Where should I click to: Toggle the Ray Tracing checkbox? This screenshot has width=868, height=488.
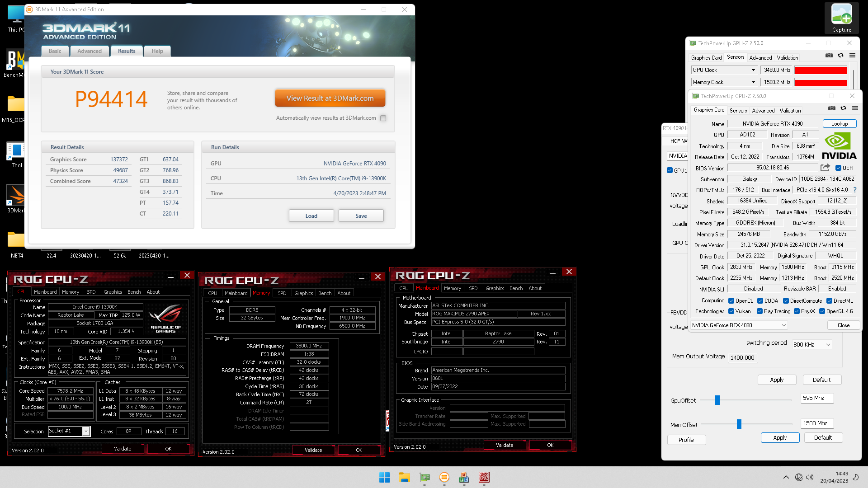pos(759,311)
